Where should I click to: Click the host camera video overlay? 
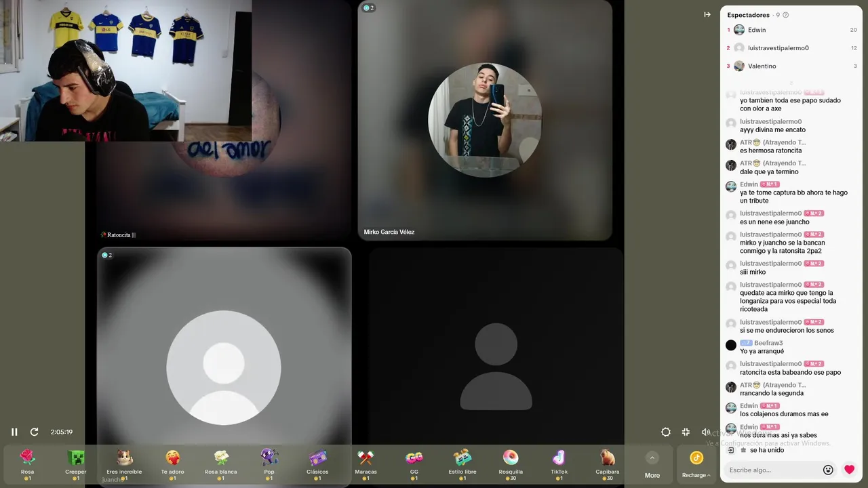(125, 70)
